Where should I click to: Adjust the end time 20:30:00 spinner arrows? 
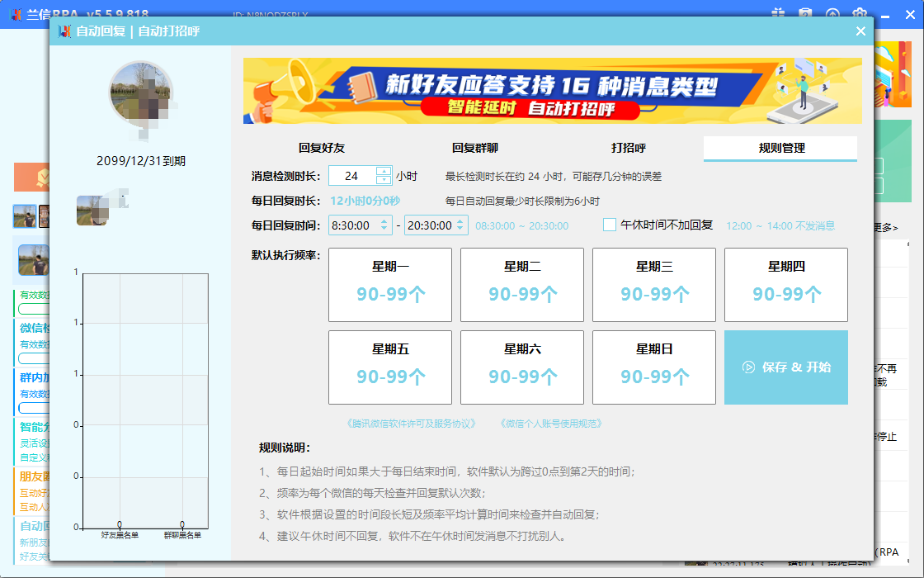pyautogui.click(x=460, y=225)
